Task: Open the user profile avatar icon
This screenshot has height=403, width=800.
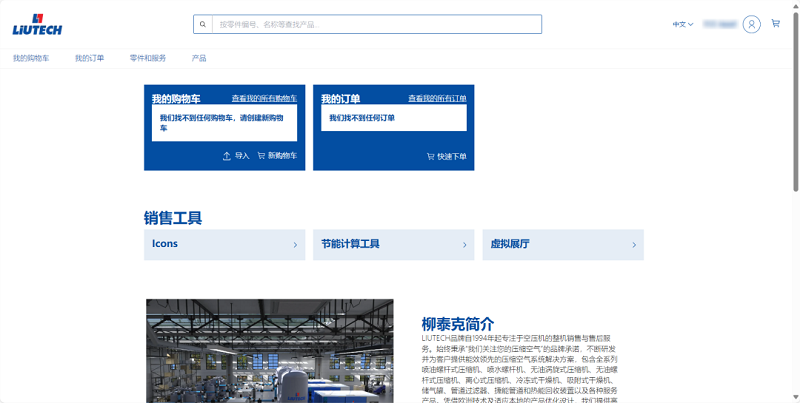Action: [752, 24]
